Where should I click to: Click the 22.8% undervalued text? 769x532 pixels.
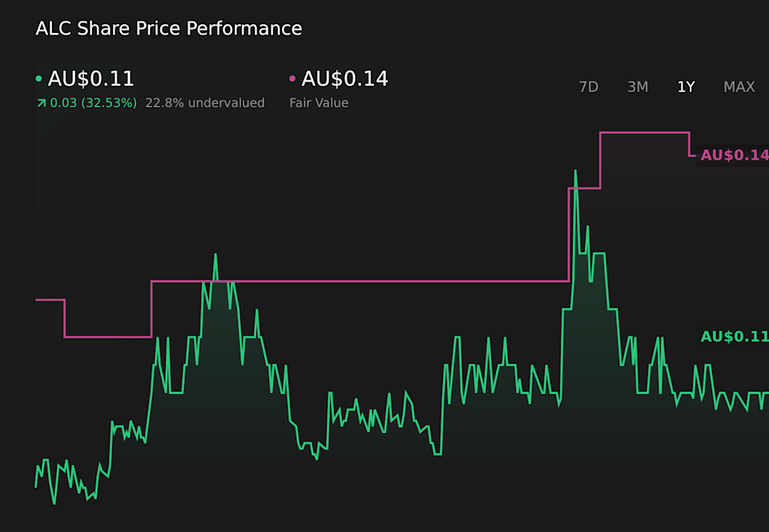205,103
